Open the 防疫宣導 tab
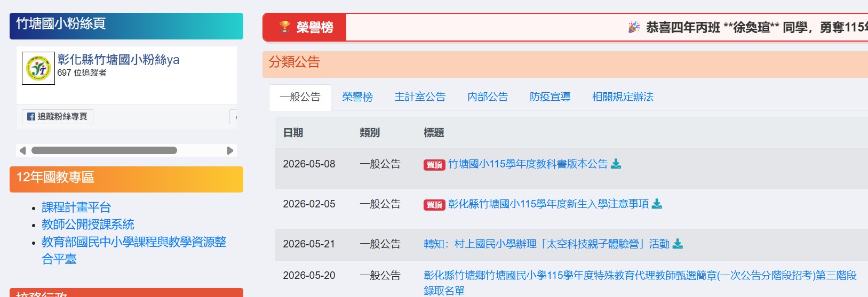 (550, 97)
